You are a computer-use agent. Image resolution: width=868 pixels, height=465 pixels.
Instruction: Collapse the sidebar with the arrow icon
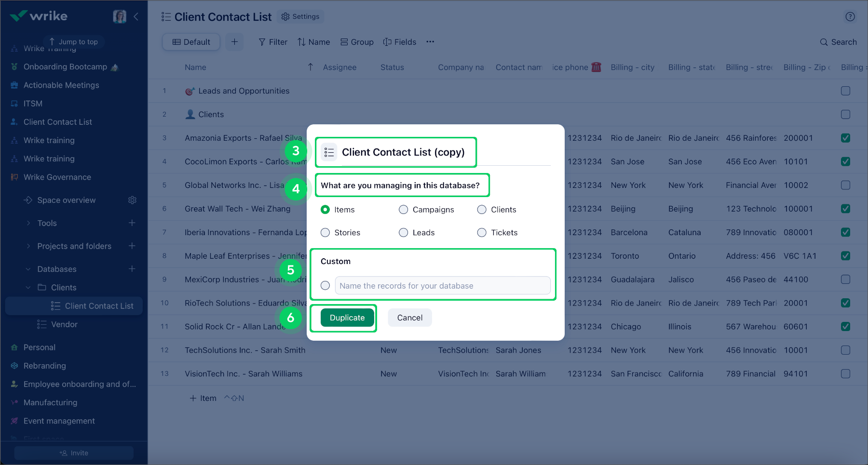(136, 17)
